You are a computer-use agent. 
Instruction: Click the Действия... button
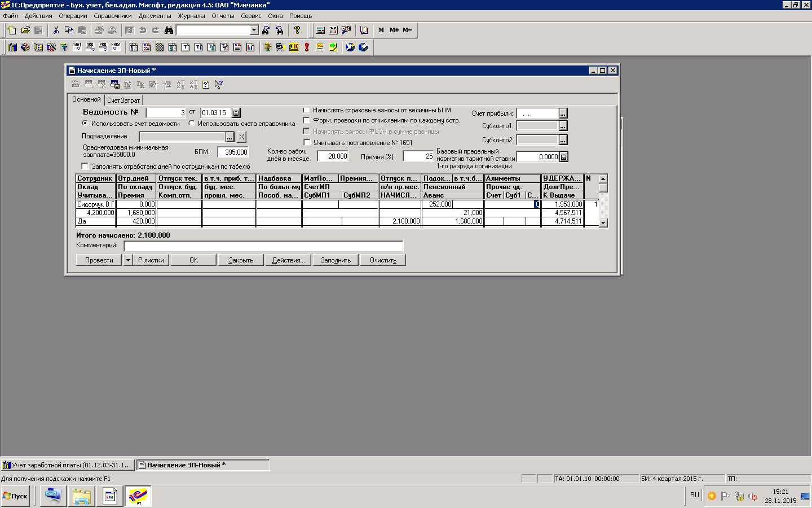[x=288, y=260]
